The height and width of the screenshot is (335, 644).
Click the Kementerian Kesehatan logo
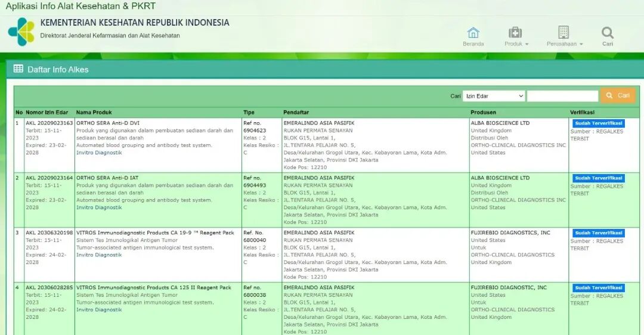[21, 32]
